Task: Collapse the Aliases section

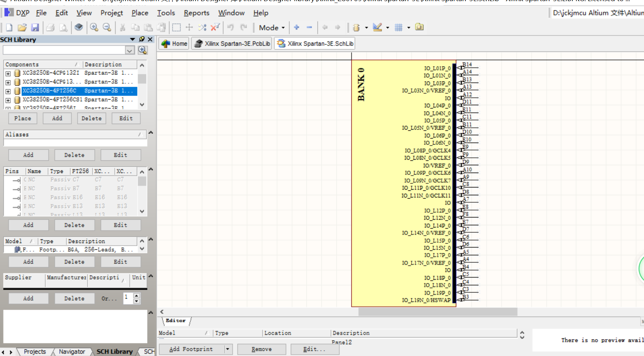Action: point(151,132)
